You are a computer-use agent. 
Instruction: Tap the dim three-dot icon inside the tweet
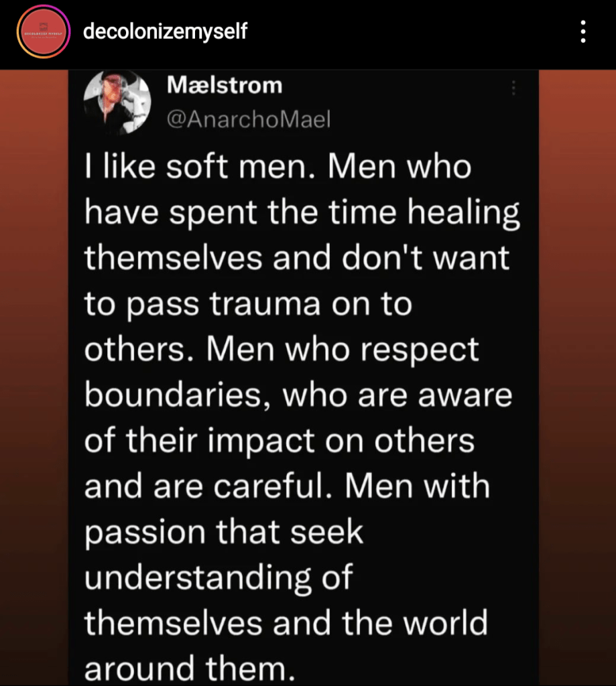coord(513,88)
